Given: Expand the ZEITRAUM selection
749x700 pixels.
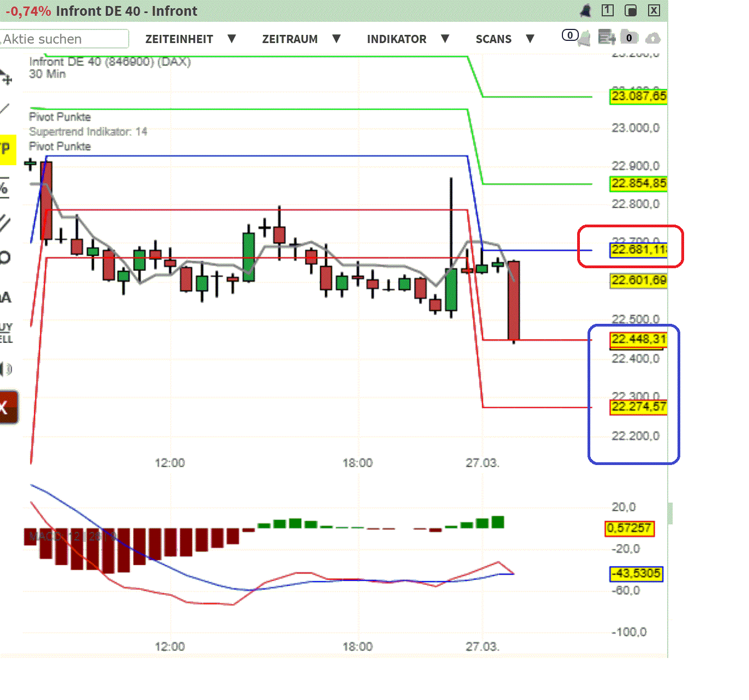Looking at the screenshot, I should (290, 39).
